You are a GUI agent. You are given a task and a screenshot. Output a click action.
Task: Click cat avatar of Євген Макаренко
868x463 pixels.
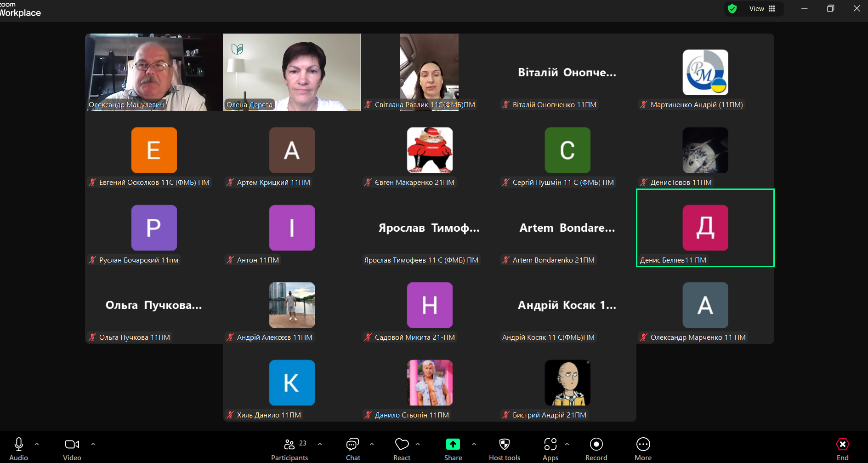430,150
